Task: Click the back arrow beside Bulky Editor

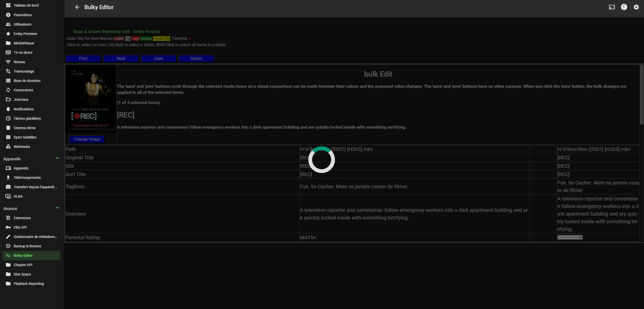Action: pyautogui.click(x=77, y=7)
